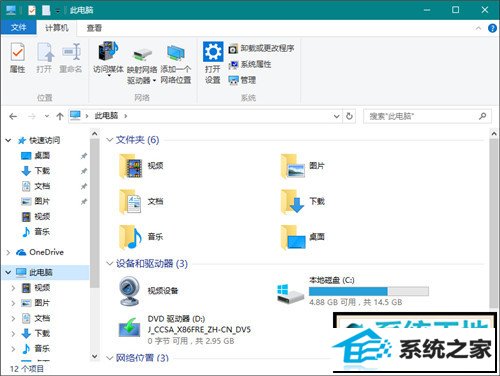Select 桌面 under 快速访问

[42, 155]
